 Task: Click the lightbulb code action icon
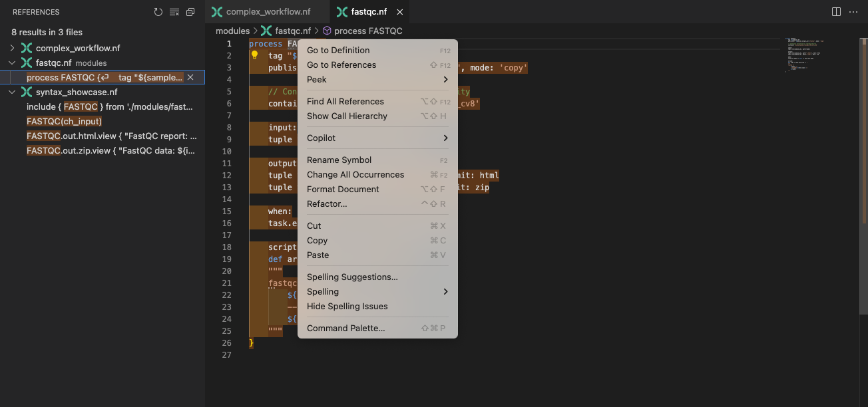coord(254,55)
